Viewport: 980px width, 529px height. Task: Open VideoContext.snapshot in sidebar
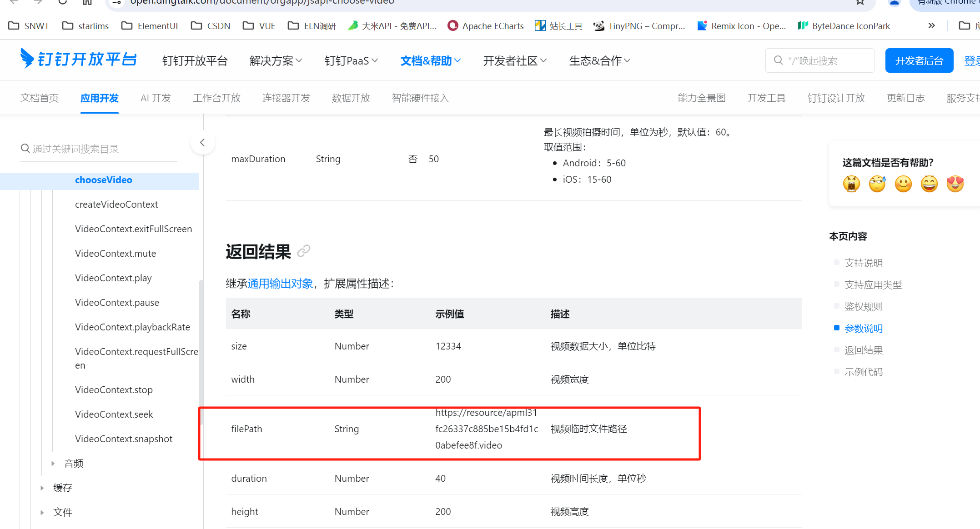coord(124,439)
